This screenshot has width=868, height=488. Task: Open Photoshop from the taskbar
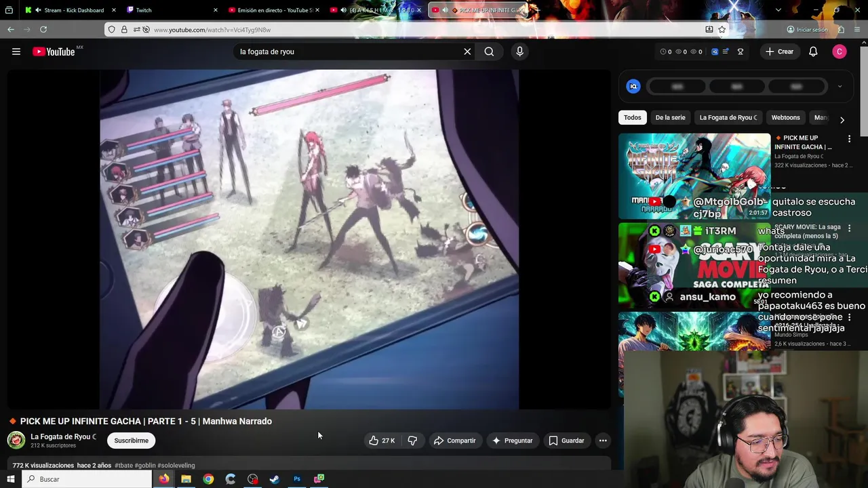click(296, 479)
